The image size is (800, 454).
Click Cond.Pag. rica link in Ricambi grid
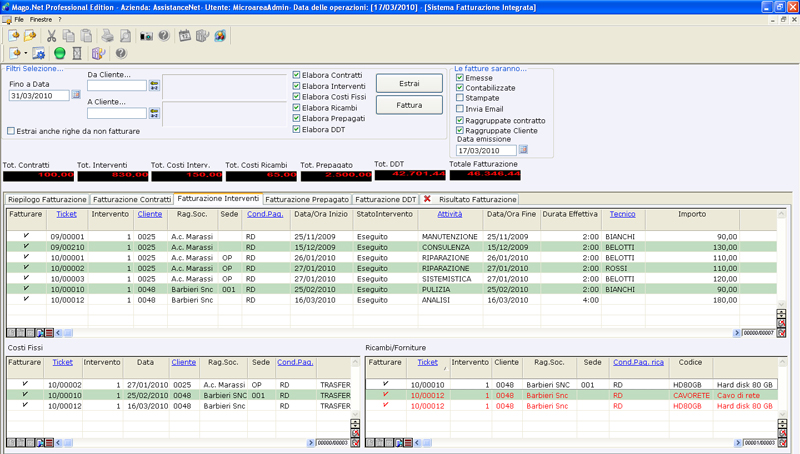click(x=638, y=362)
